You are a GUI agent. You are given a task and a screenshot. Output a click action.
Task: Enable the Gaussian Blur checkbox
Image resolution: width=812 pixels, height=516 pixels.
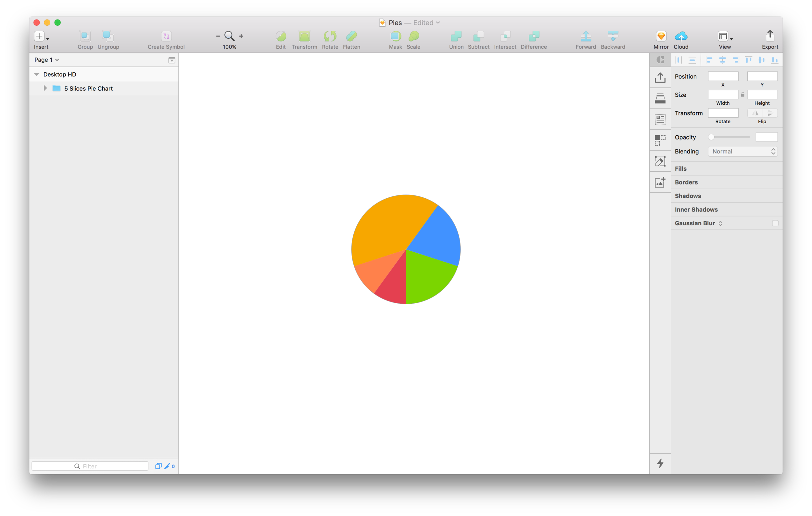tap(776, 223)
